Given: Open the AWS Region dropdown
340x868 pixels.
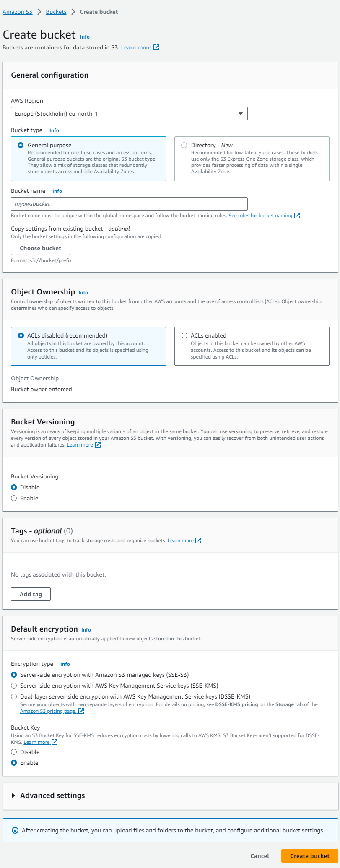Looking at the screenshot, I should coord(129,114).
